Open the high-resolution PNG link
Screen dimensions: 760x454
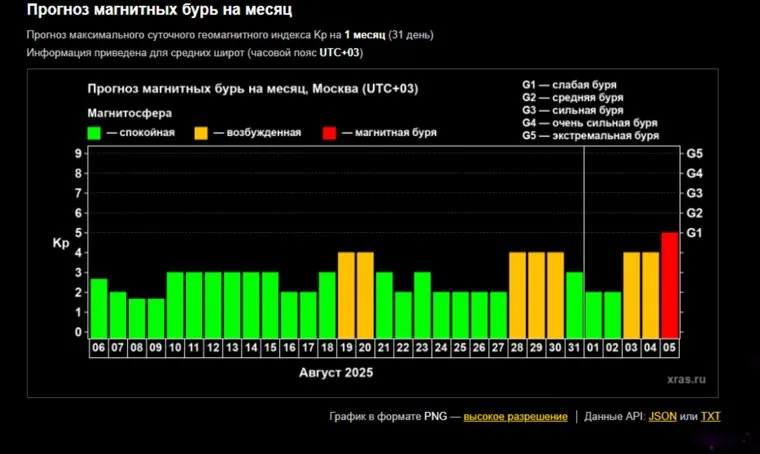click(x=515, y=416)
